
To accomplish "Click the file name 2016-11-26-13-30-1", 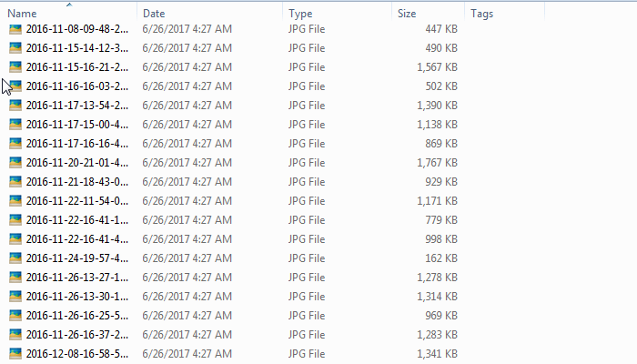I will pos(77,297).
